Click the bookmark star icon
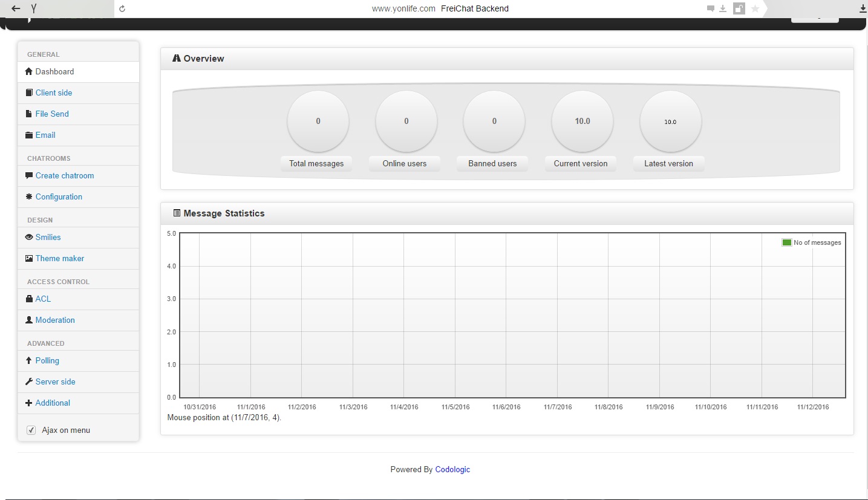This screenshot has height=500, width=868. point(755,8)
